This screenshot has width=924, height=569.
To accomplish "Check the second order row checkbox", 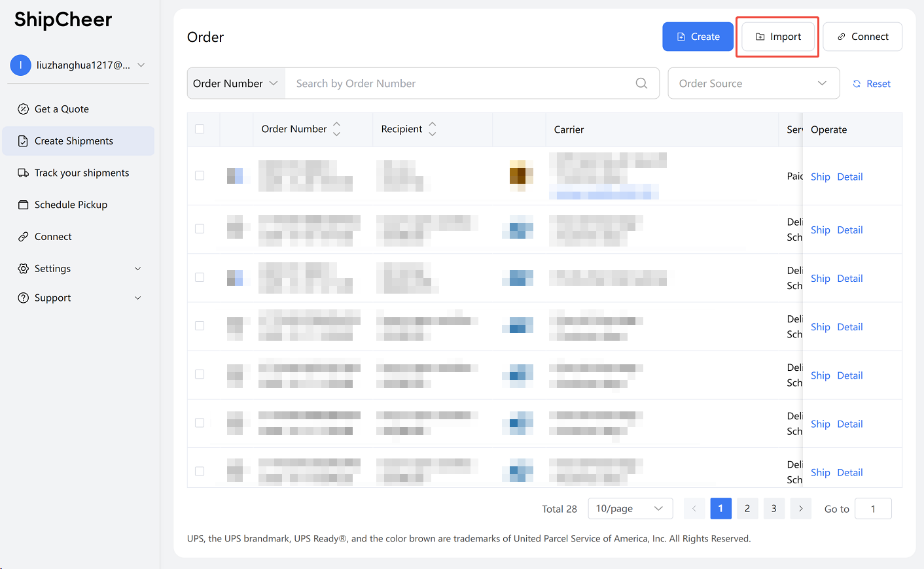I will point(200,229).
